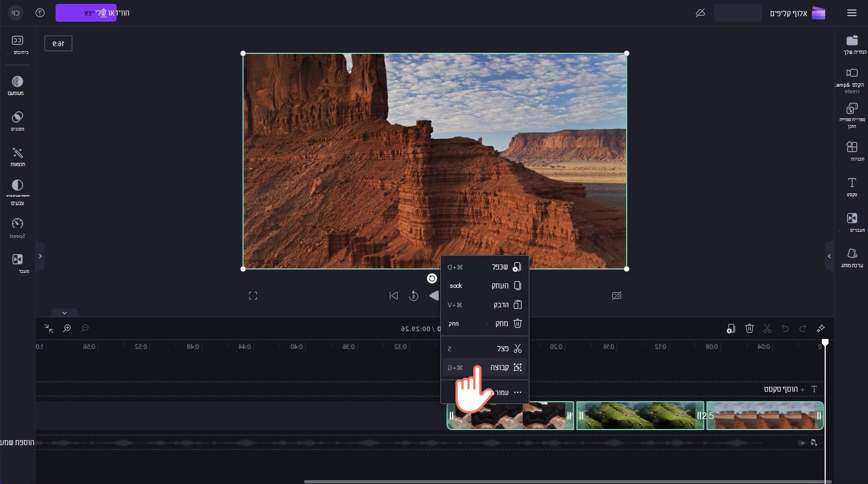The image size is (868, 484).
Task: Open the Your Media folder tab
Action: [x=852, y=44]
